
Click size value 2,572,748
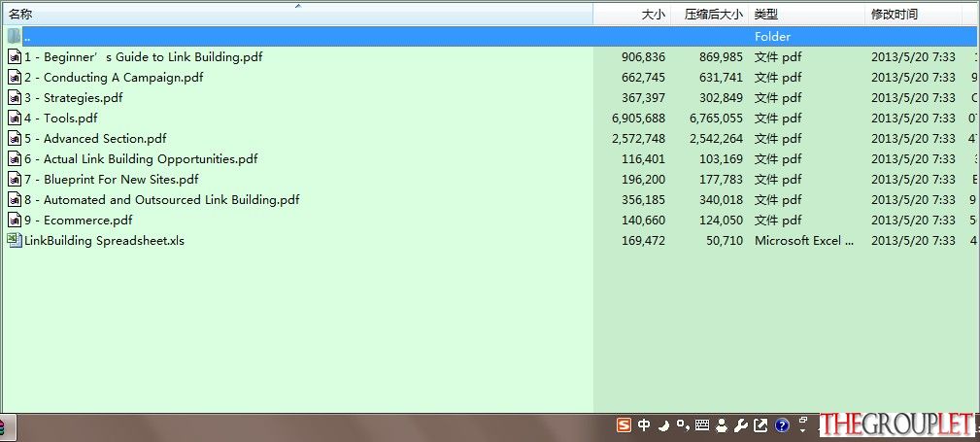click(639, 139)
